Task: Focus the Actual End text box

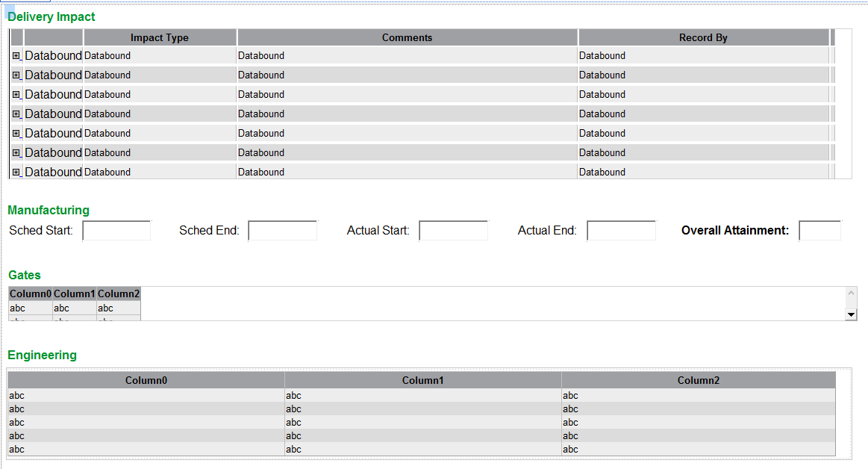Action: (621, 231)
